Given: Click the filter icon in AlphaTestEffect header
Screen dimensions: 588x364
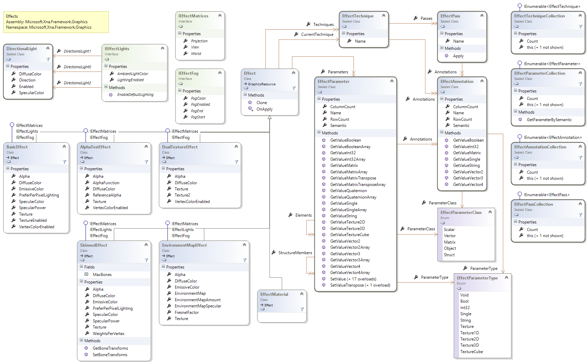Looking at the screenshot, I should point(146,162).
